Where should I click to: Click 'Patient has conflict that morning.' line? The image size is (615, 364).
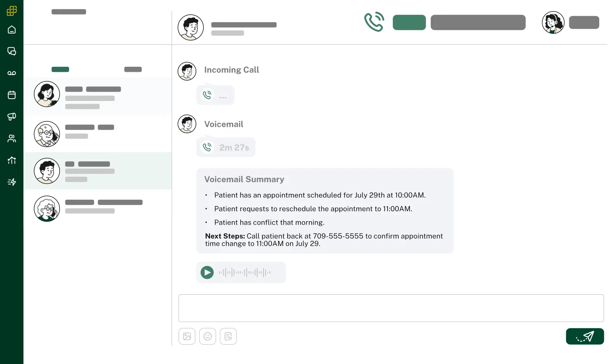coord(269,222)
